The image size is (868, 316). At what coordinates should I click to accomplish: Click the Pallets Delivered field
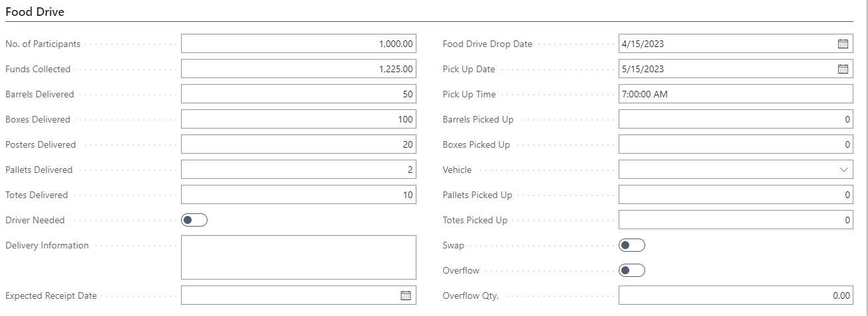[298, 170]
